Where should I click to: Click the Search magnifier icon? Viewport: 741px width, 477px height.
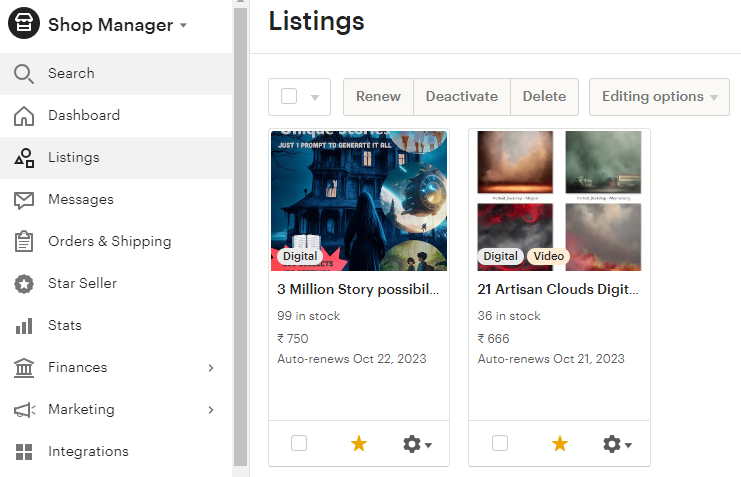point(24,74)
